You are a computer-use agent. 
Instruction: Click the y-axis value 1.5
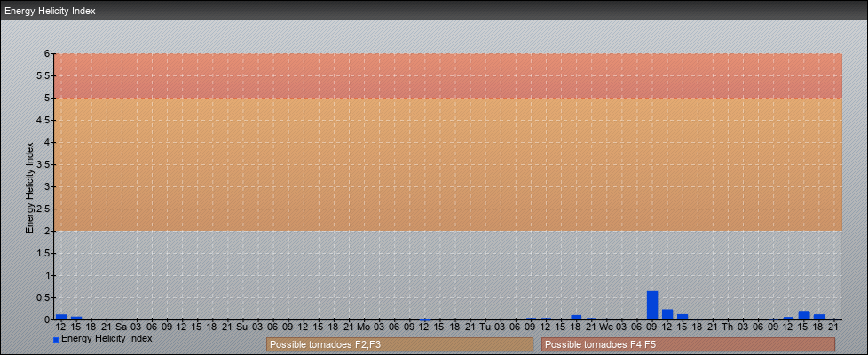click(43, 253)
